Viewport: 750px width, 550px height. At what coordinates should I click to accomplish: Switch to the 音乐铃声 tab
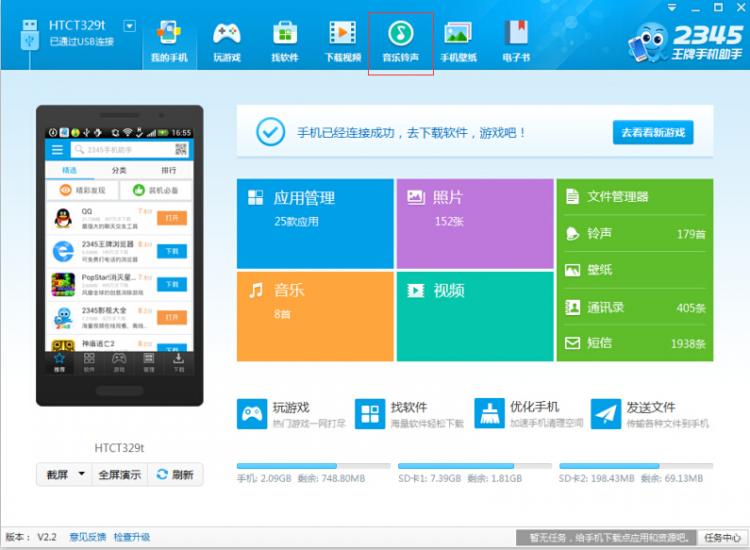pos(401,43)
